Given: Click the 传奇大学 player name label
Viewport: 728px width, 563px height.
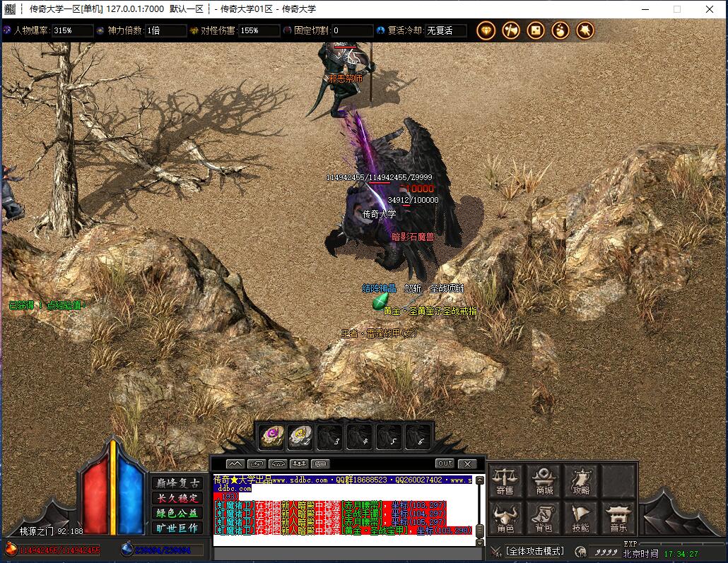Looking at the screenshot, I should point(380,215).
